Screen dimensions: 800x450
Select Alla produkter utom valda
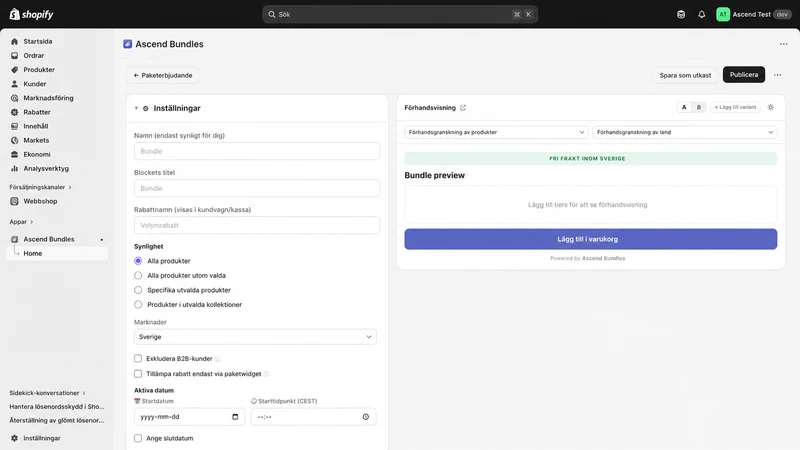tap(138, 276)
